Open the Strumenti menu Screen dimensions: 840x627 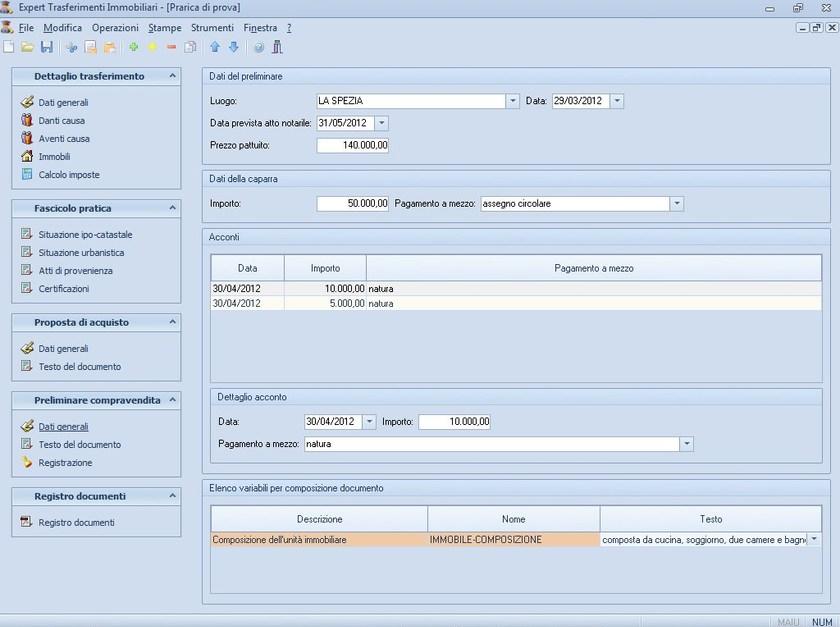tap(212, 28)
